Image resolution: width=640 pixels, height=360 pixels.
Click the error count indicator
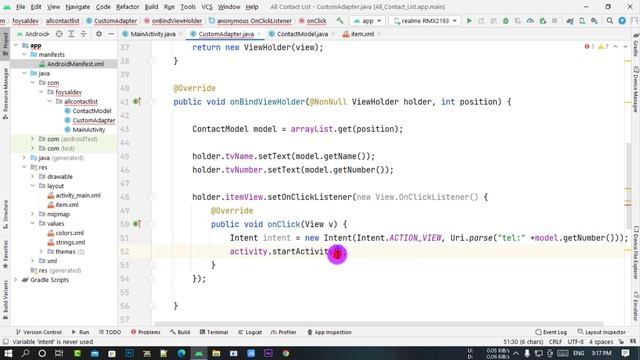pos(589,47)
